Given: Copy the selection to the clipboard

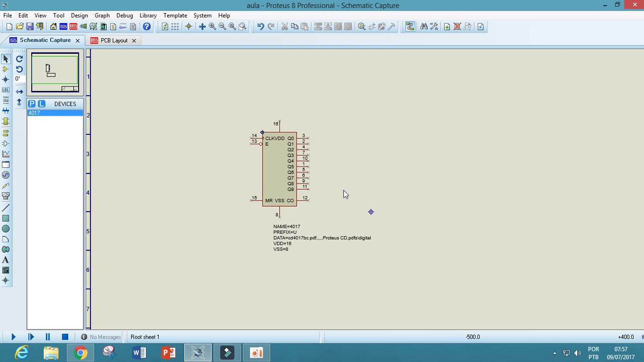Looking at the screenshot, I should pos(294,27).
